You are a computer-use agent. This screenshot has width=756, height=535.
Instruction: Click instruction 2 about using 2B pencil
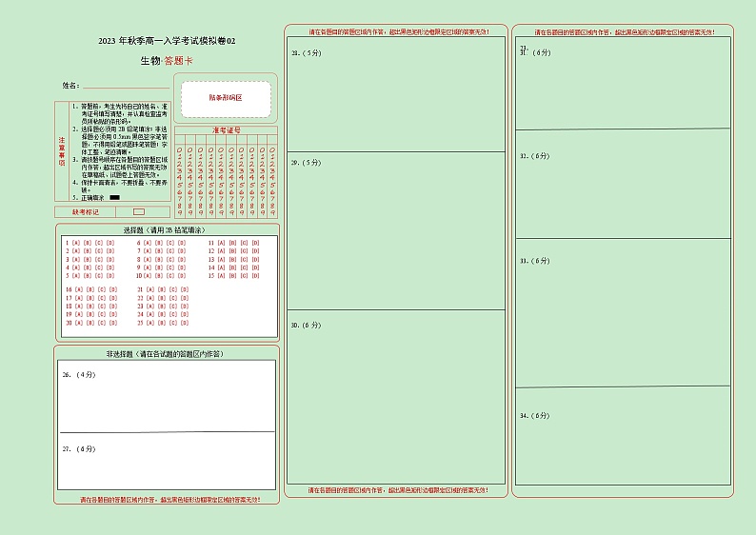(120, 140)
